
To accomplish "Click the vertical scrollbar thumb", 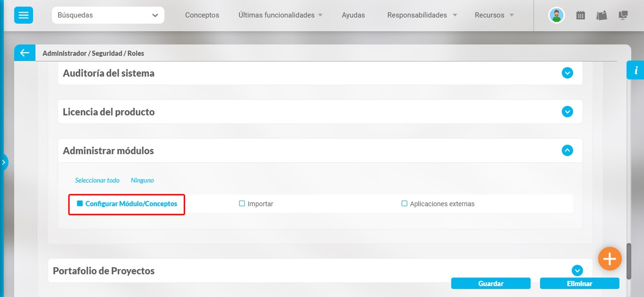I will (x=628, y=261).
